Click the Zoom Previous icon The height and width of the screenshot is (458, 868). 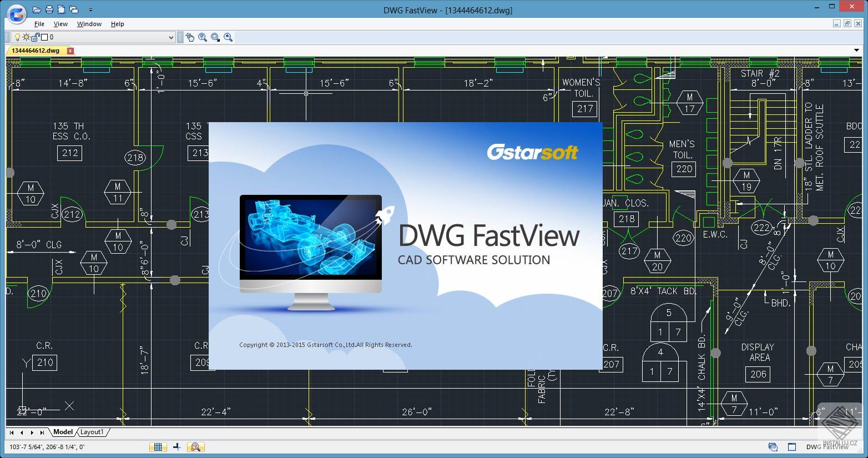tap(228, 37)
